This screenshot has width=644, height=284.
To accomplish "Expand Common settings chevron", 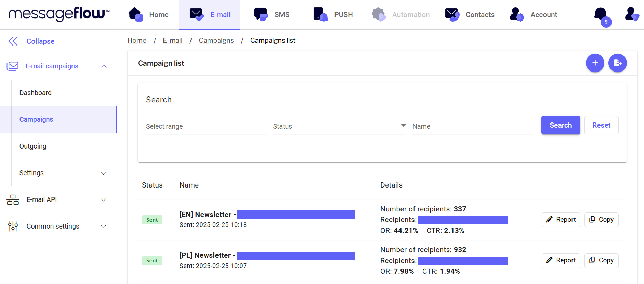I will (x=103, y=227).
